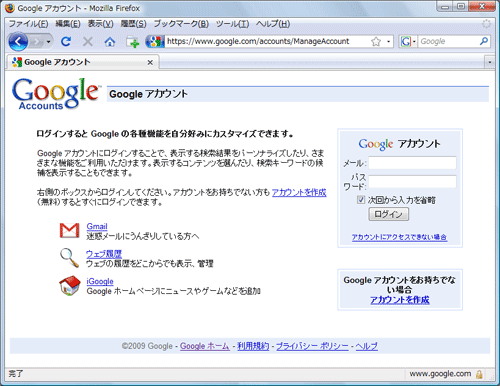Click the Google logo in the login box
This screenshot has width=500, height=386.
tap(376, 144)
